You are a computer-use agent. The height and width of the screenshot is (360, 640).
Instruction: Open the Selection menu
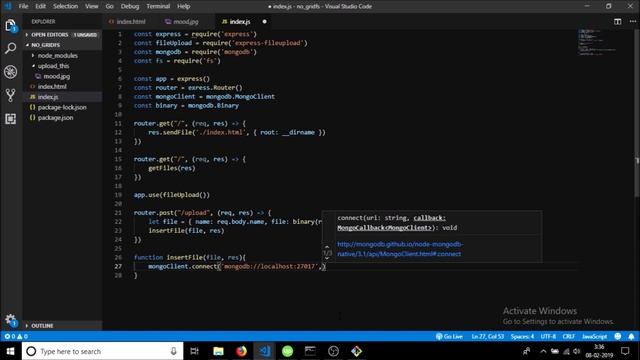(x=65, y=6)
